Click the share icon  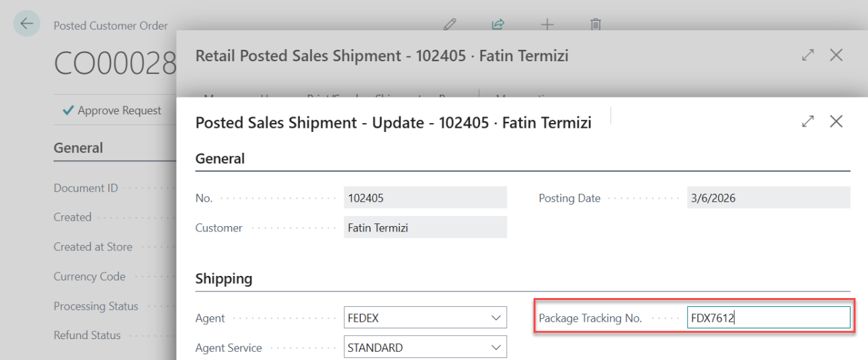pyautogui.click(x=498, y=25)
